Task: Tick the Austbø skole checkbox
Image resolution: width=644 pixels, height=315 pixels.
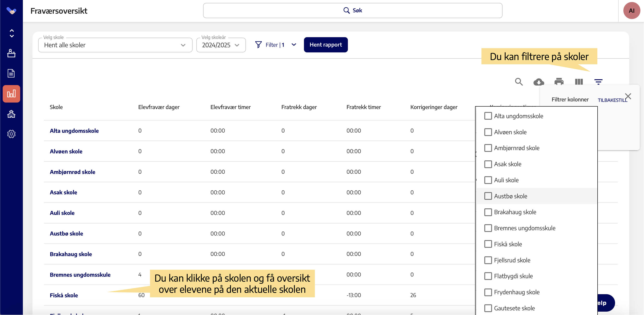Action: (x=488, y=196)
